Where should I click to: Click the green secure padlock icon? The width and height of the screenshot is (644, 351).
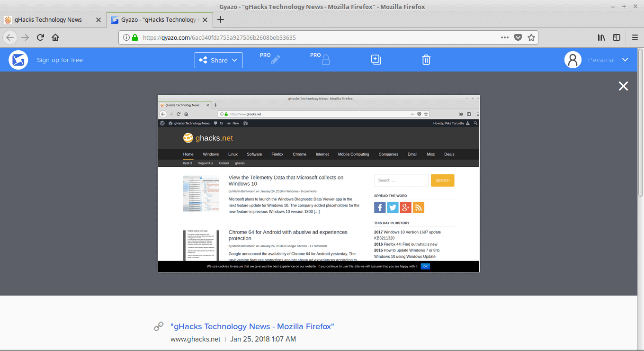pos(135,37)
